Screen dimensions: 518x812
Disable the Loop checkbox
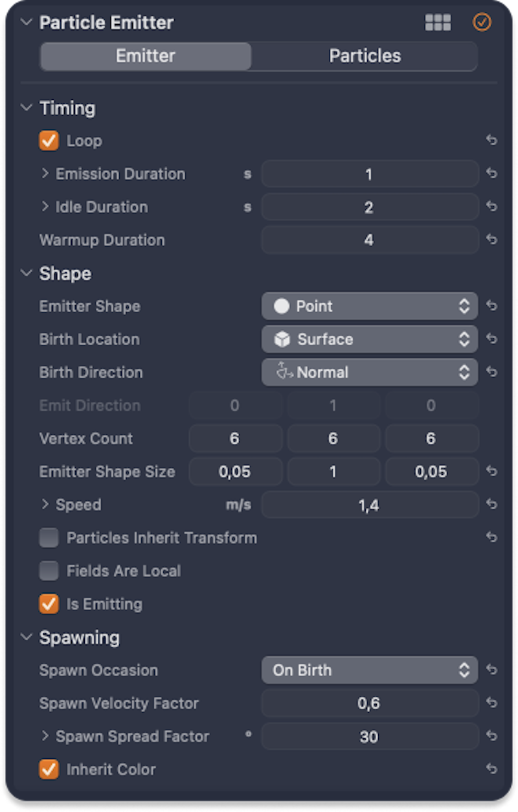click(x=48, y=141)
